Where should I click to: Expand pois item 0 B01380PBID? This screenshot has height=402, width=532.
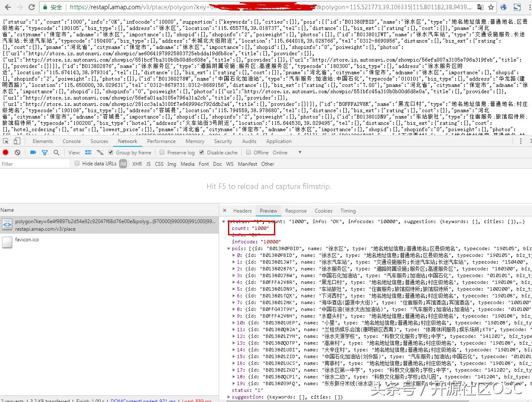[x=234, y=255]
